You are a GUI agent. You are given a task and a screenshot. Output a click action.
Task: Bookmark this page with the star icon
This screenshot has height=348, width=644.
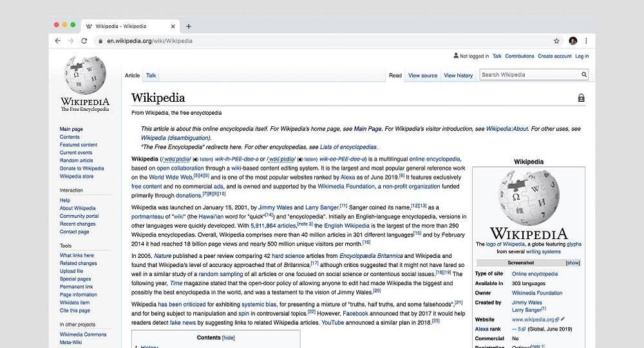pyautogui.click(x=556, y=41)
